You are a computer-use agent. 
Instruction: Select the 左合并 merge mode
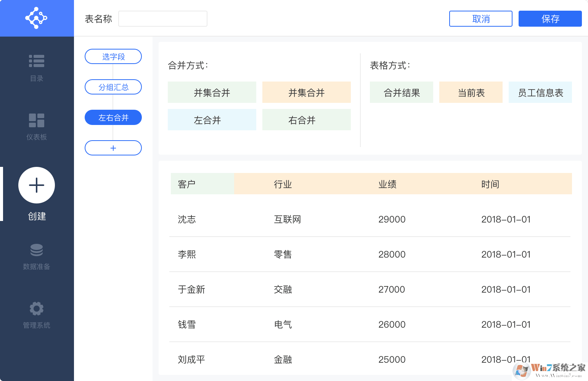click(x=212, y=120)
